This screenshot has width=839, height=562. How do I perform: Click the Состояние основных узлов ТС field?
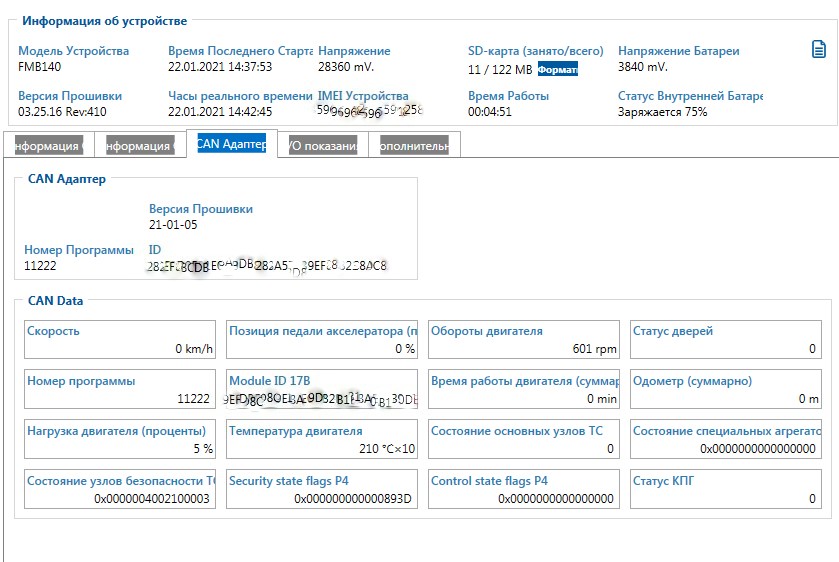click(523, 439)
